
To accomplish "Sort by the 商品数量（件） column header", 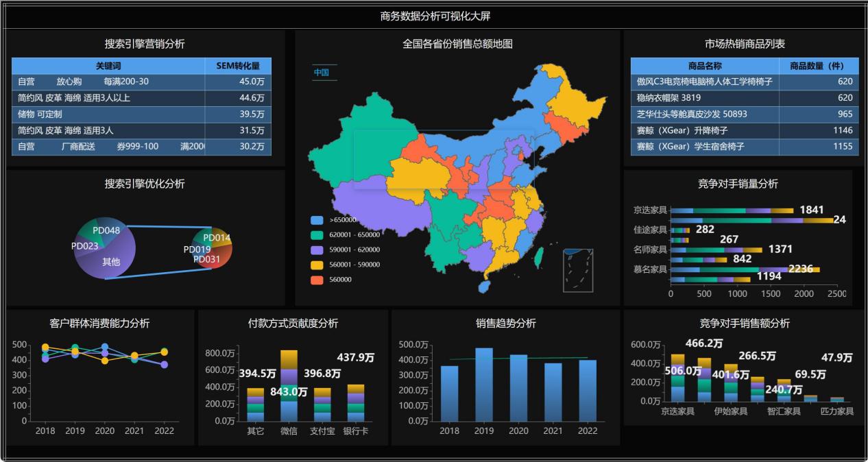I will click(x=816, y=66).
